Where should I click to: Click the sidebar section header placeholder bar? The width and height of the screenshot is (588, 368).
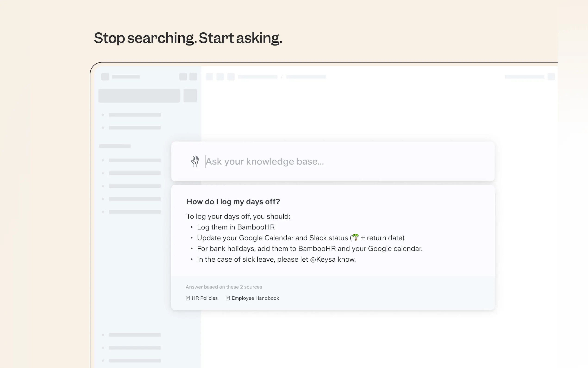pos(115,146)
